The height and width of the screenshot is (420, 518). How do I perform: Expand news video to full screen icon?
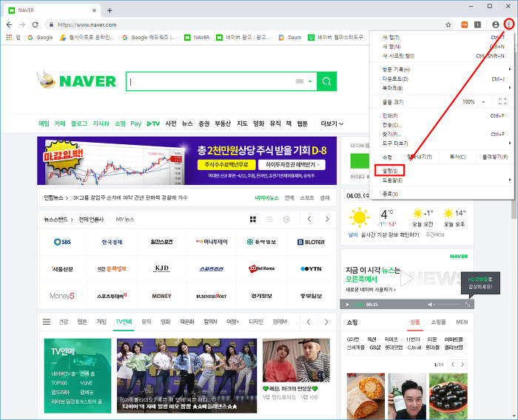pyautogui.click(x=468, y=305)
